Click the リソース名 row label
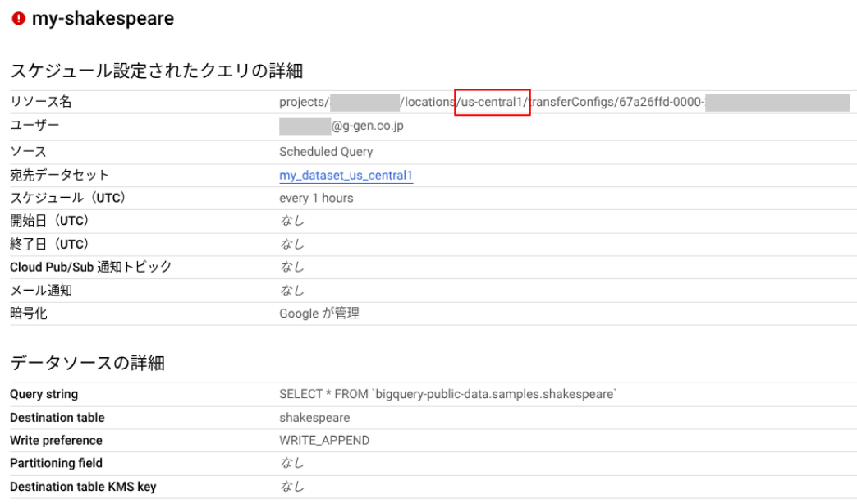857x504 pixels. 41,102
